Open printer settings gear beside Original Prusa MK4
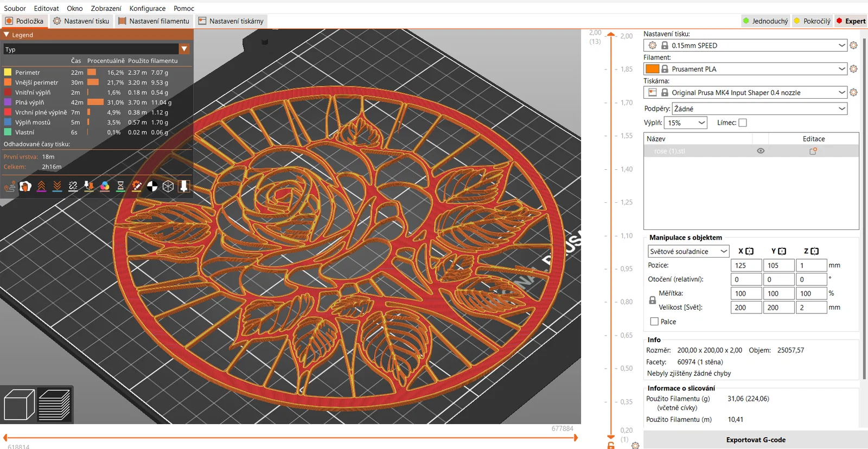868x449 pixels. click(x=853, y=93)
